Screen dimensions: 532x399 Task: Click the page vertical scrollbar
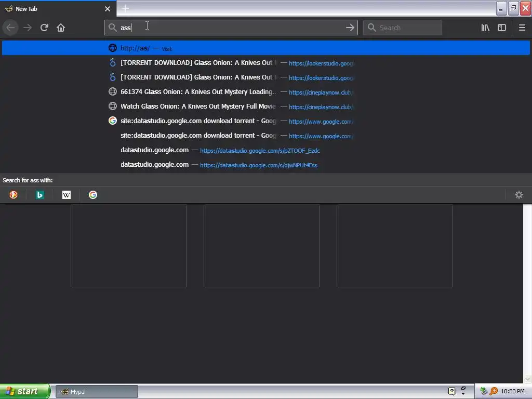(x=527, y=294)
